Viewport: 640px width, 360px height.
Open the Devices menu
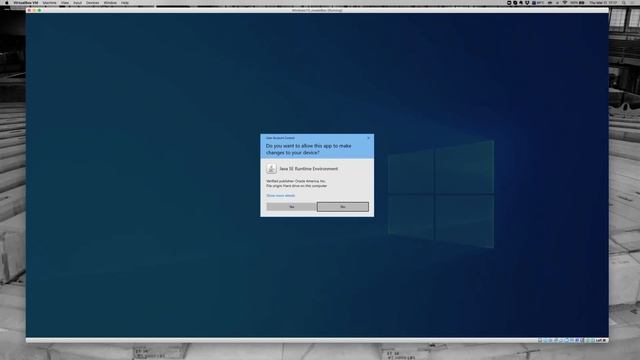coord(93,2)
